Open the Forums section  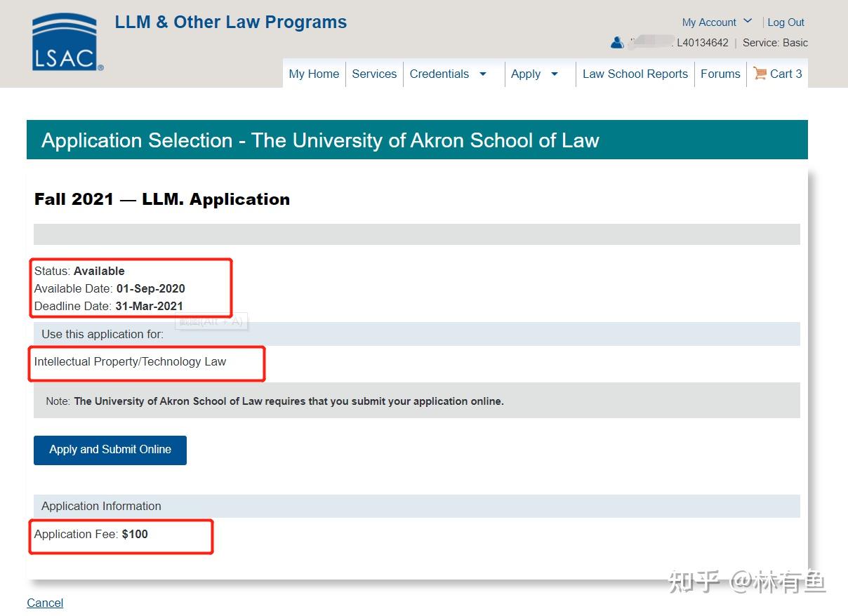click(x=720, y=73)
